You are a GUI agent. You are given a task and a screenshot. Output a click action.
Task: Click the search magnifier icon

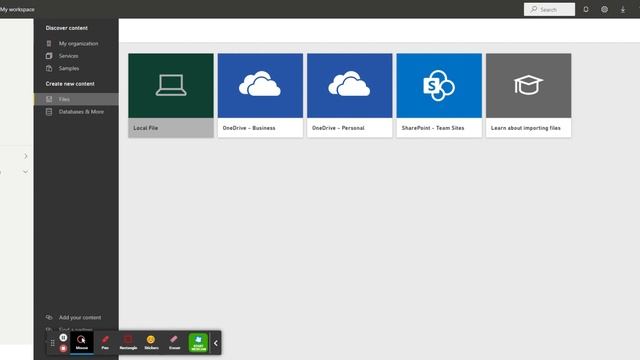coord(533,9)
